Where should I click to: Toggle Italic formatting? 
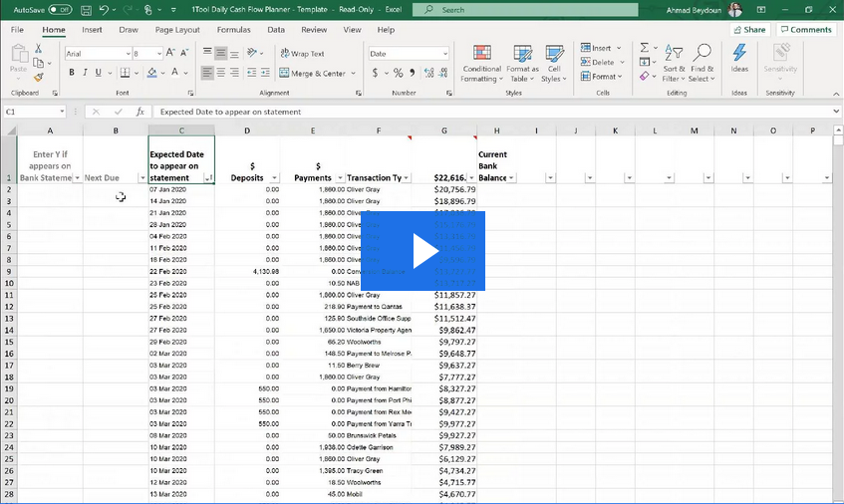(85, 72)
